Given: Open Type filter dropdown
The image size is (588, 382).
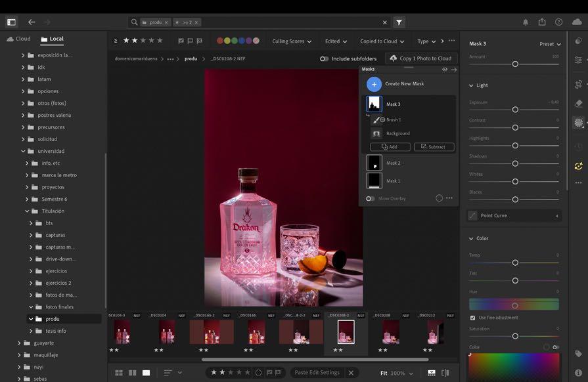Looking at the screenshot, I should tap(427, 41).
